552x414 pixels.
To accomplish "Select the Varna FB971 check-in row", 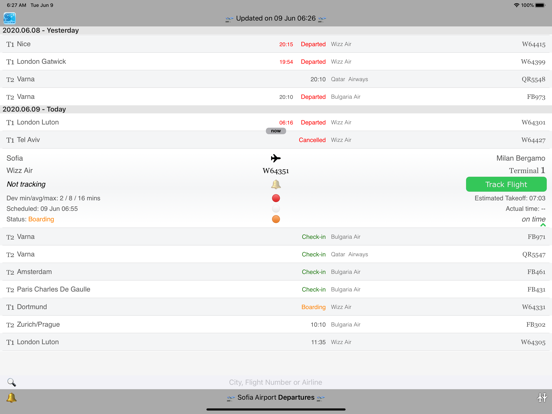I will click(x=276, y=237).
